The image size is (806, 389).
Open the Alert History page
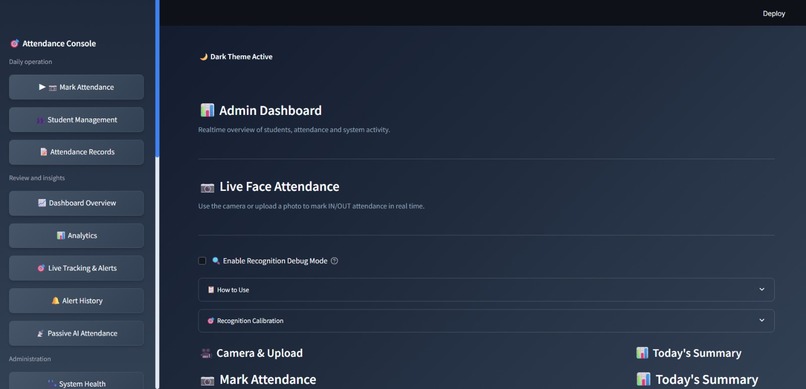coord(76,301)
